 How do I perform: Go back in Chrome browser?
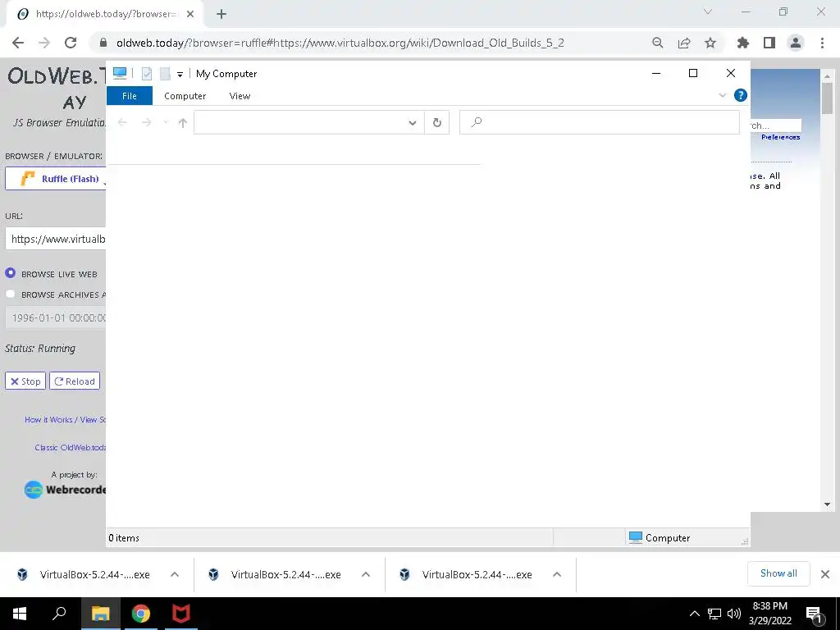click(x=18, y=43)
